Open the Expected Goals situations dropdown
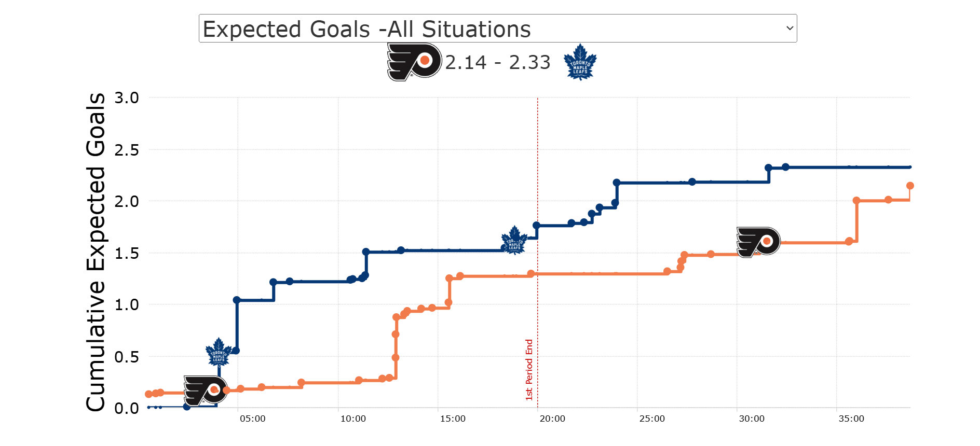Viewport: 980px width, 446px height. click(497, 29)
